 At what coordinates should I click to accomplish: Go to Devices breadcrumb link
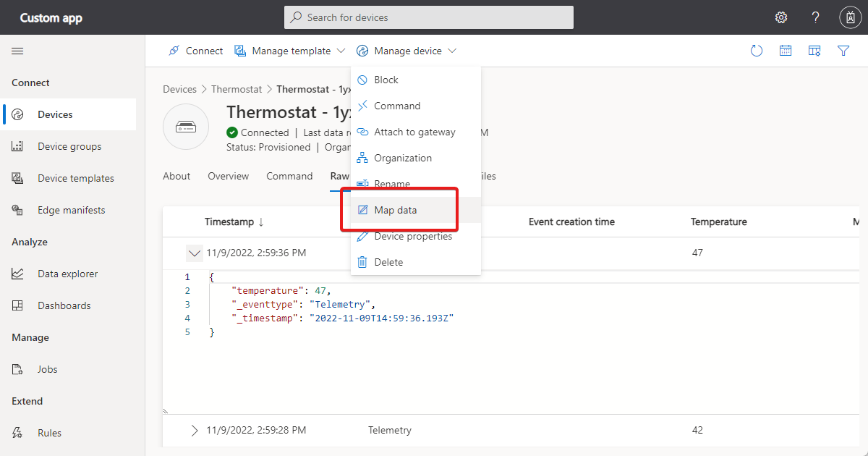(179, 89)
